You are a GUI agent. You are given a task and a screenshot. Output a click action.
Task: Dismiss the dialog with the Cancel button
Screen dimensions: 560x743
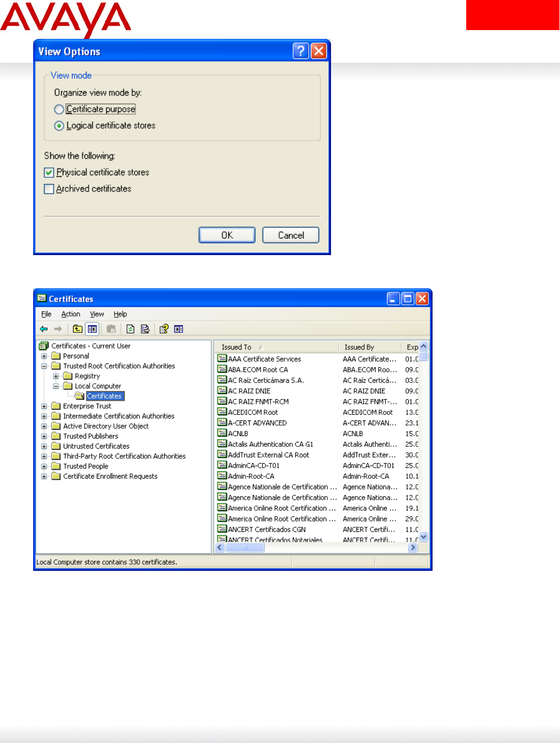291,235
